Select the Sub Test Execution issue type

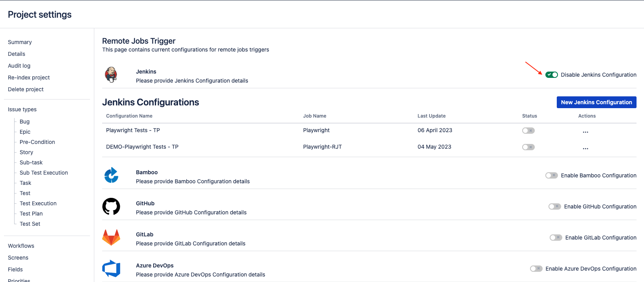click(44, 173)
